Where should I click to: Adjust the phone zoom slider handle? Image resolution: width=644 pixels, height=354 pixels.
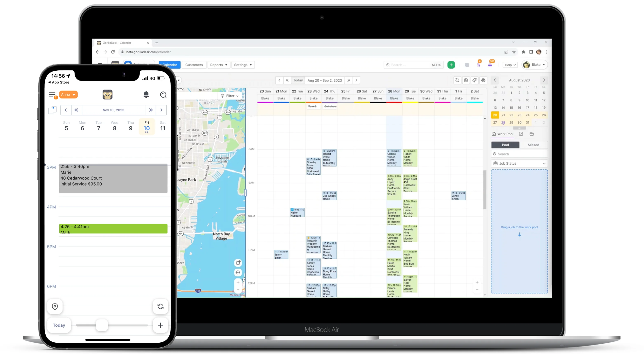pos(102,325)
